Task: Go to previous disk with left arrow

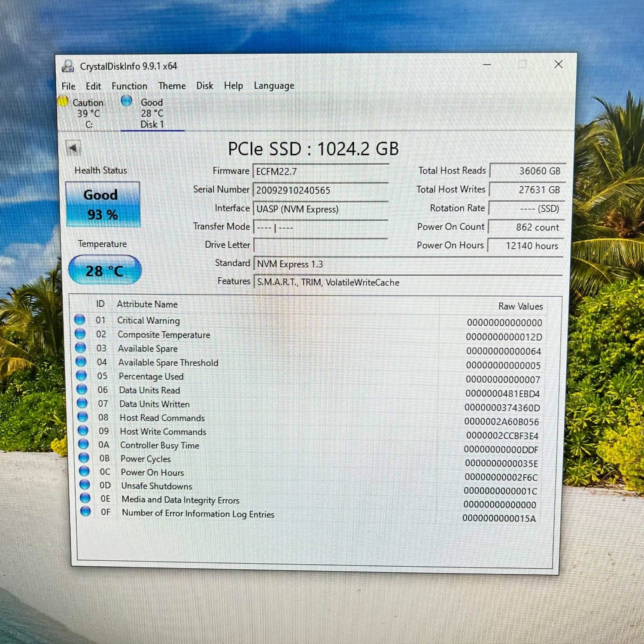Action: tap(73, 149)
